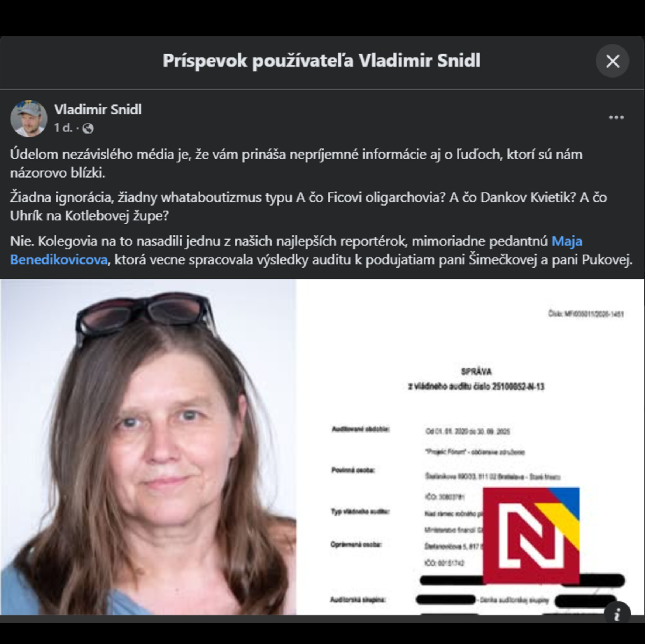This screenshot has height=644, width=645.
Task: Open the audit document image
Action: [x=470, y=447]
